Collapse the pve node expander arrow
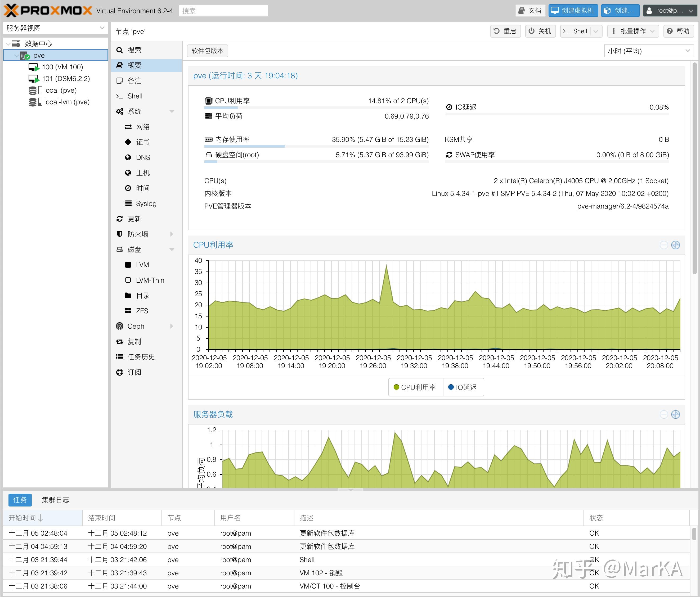700x597 pixels. pos(16,55)
